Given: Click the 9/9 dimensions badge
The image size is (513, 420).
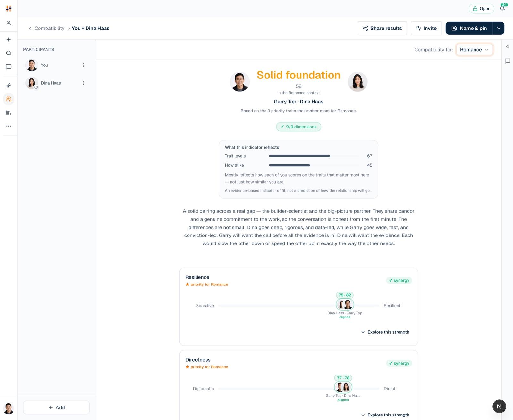Looking at the screenshot, I should click(x=299, y=127).
